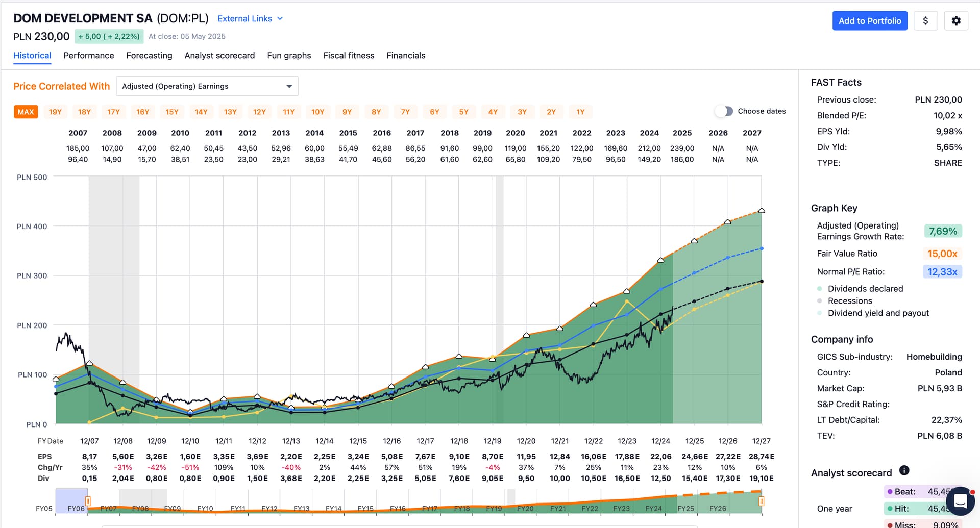Click the 22,06 EPS value for 12/24
The image size is (980, 528).
[660, 457]
